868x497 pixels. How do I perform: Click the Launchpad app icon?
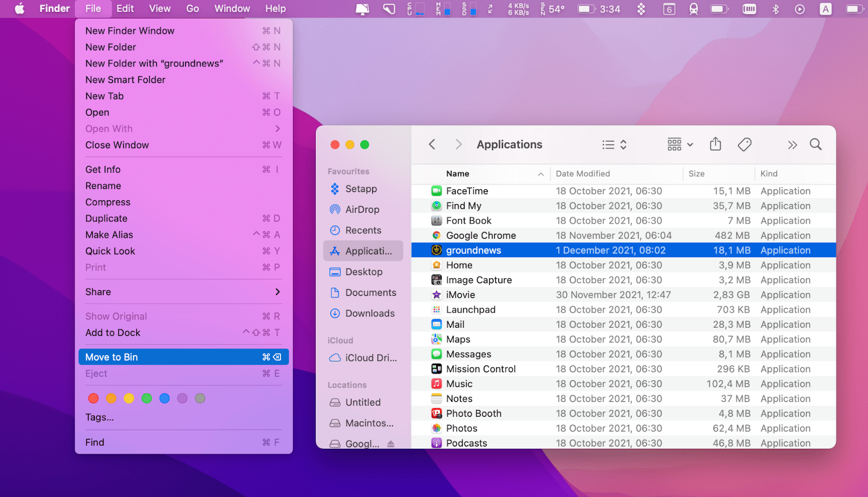point(436,309)
